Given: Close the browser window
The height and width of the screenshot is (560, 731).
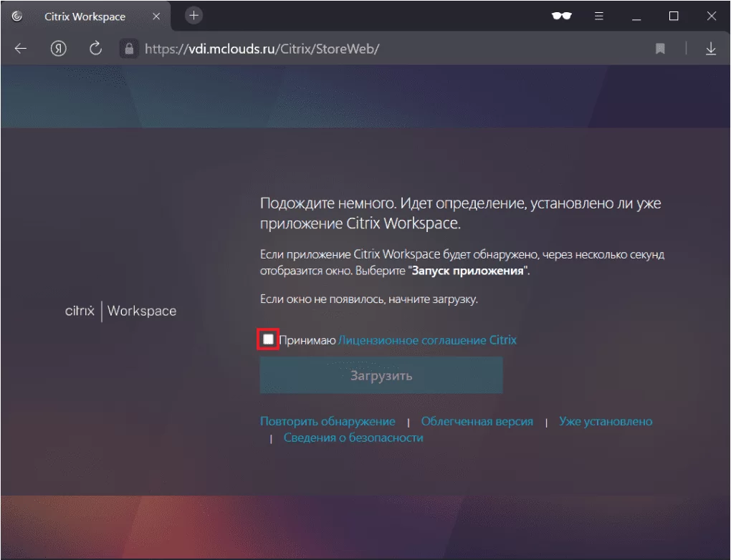Looking at the screenshot, I should pos(712,16).
